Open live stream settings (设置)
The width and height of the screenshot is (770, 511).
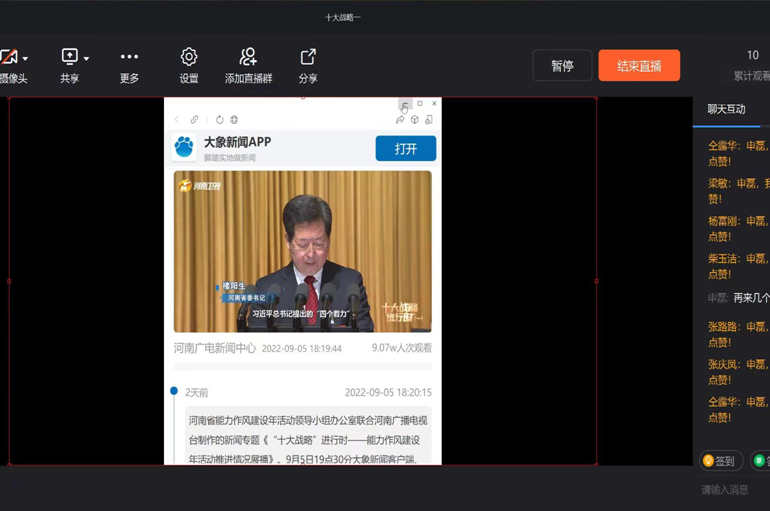(x=189, y=58)
